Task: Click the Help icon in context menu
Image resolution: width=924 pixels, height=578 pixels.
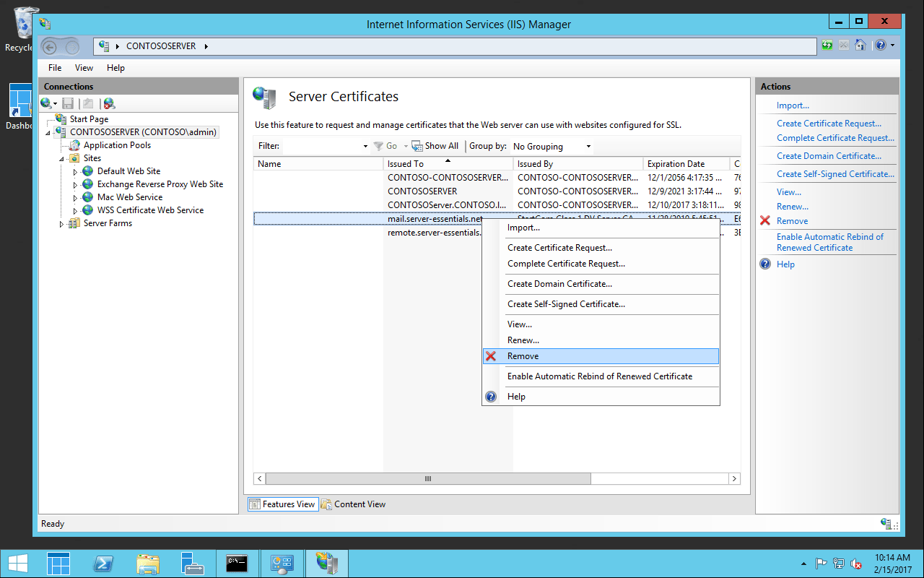Action: click(491, 397)
